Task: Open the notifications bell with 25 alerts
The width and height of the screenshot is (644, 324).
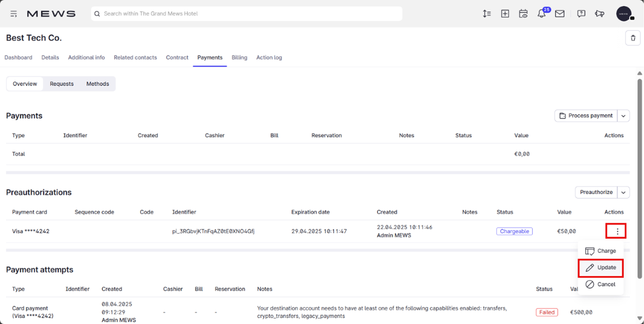Action: (x=542, y=14)
